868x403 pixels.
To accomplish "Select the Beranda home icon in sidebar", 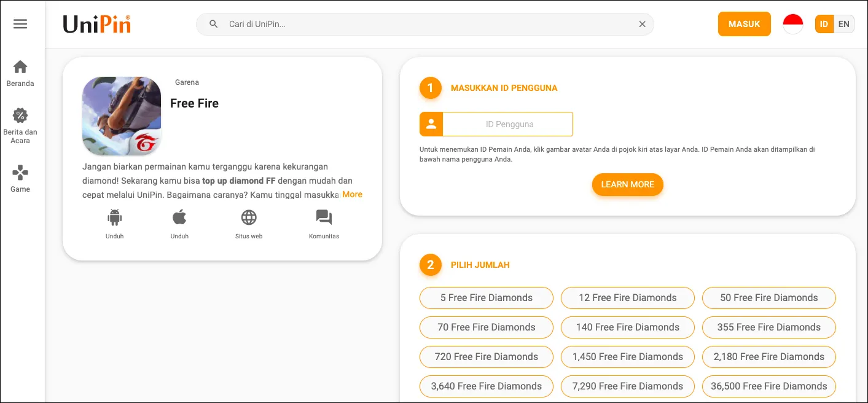I will (x=20, y=66).
